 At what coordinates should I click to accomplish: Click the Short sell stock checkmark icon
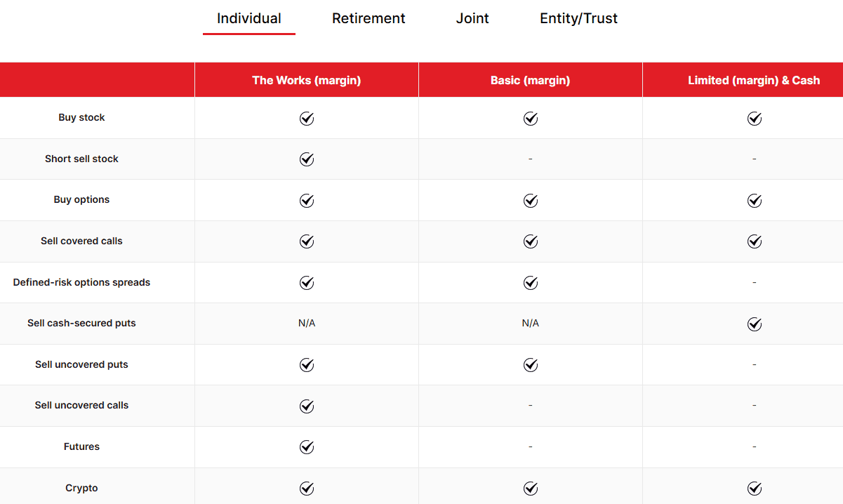click(306, 159)
